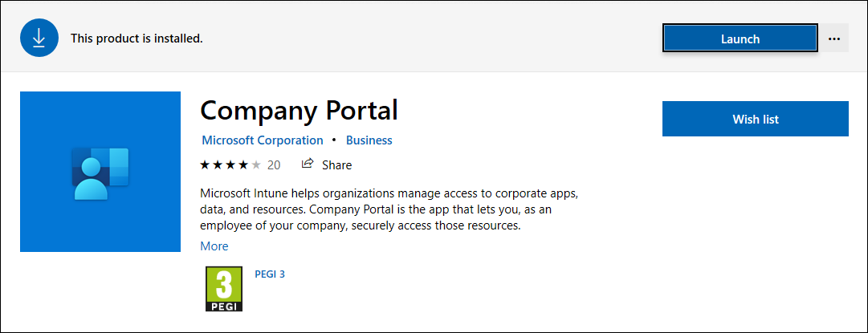Image resolution: width=868 pixels, height=333 pixels.
Task: Click the star rating row
Action: (x=230, y=164)
